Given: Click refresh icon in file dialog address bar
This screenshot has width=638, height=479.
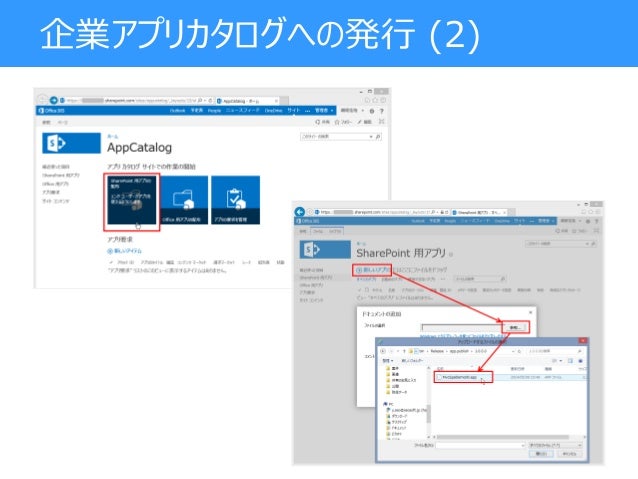Looking at the screenshot, I should [x=520, y=351].
